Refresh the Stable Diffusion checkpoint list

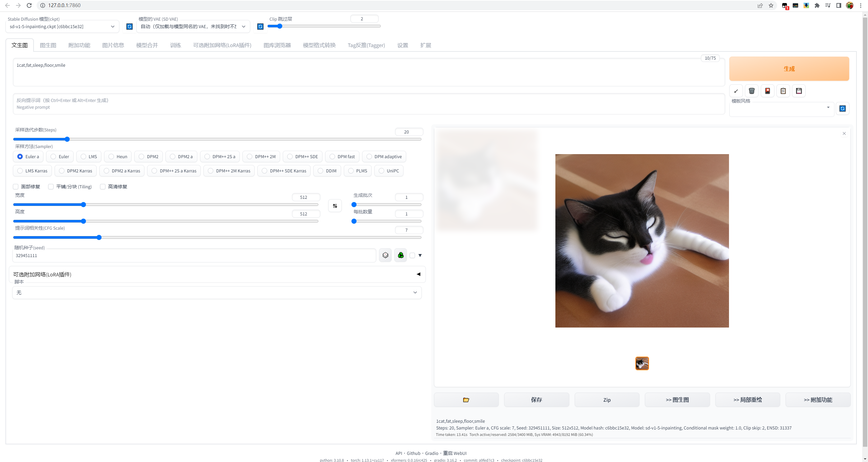[130, 26]
